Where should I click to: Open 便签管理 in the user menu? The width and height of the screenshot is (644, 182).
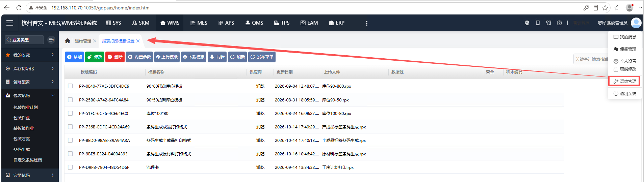(625, 49)
